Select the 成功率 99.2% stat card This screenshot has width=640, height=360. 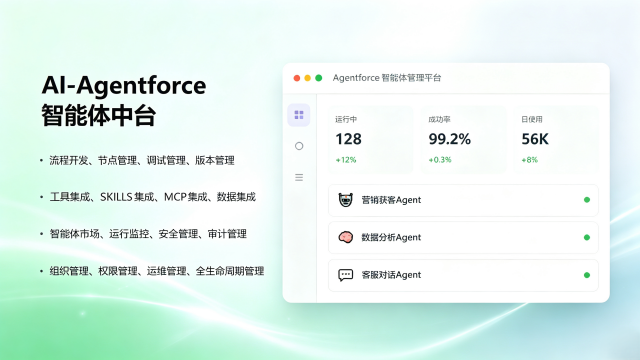[x=463, y=140]
